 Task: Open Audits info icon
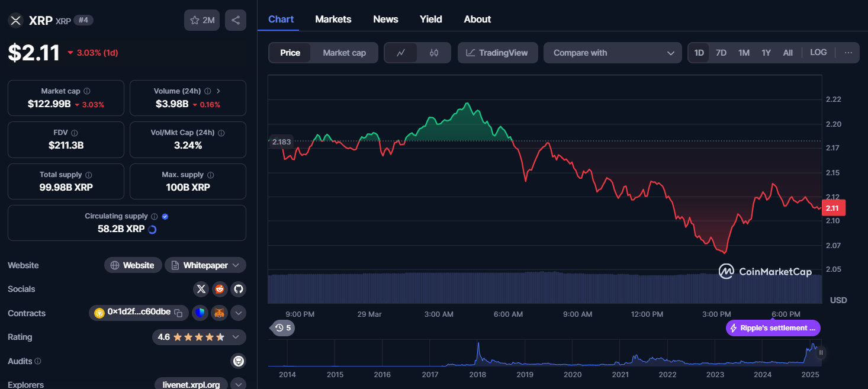click(38, 361)
